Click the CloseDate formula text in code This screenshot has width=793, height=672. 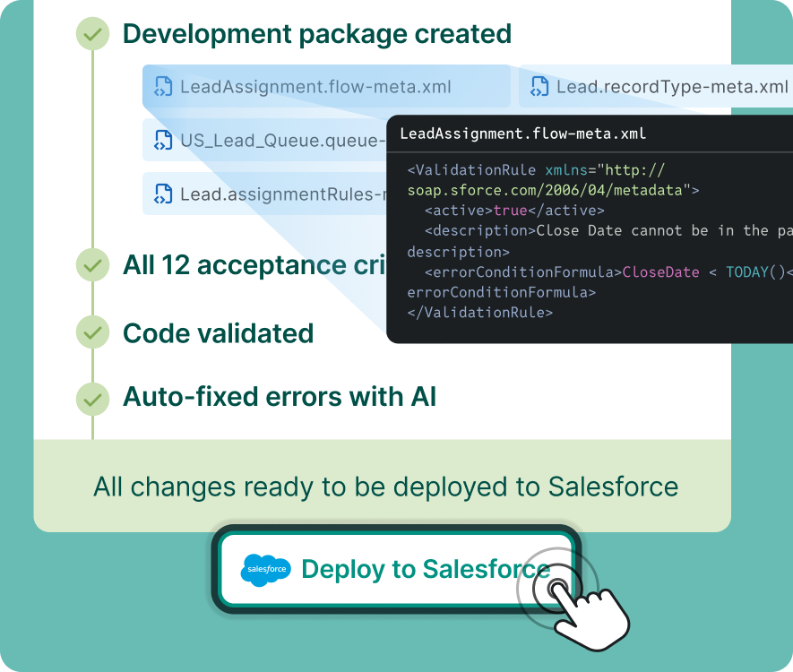660,272
